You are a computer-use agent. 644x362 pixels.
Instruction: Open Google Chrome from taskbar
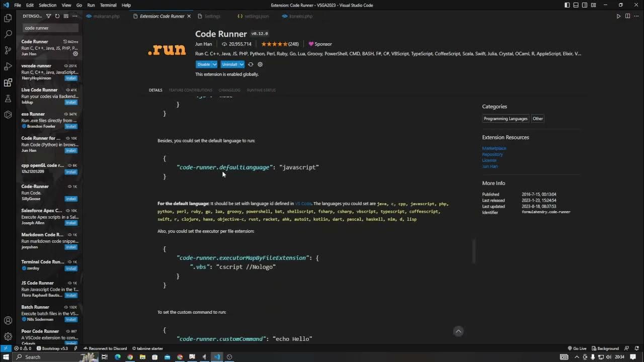(x=130, y=357)
